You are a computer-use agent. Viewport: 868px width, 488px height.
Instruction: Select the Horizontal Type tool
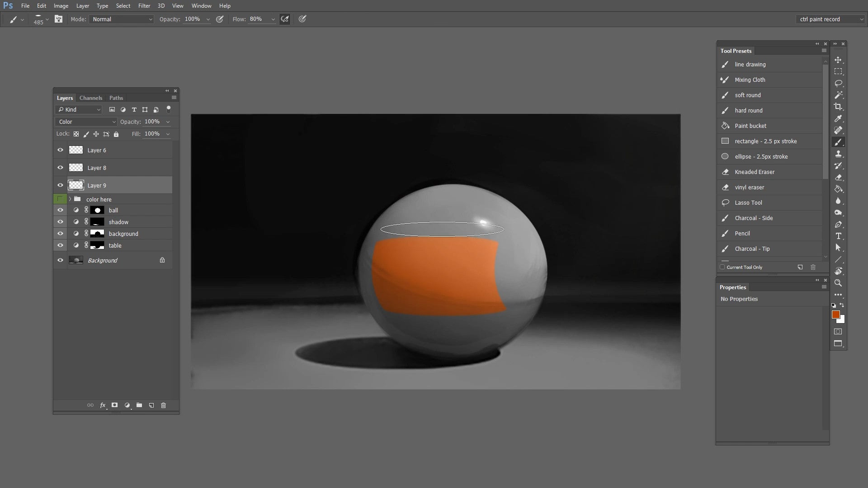(839, 236)
